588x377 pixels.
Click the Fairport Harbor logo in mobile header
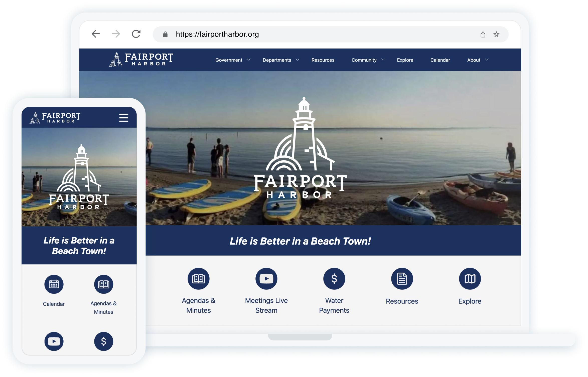(x=55, y=118)
